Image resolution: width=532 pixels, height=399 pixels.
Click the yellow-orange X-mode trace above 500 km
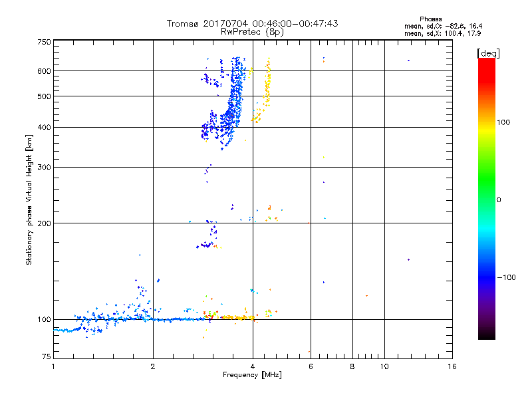click(x=268, y=81)
